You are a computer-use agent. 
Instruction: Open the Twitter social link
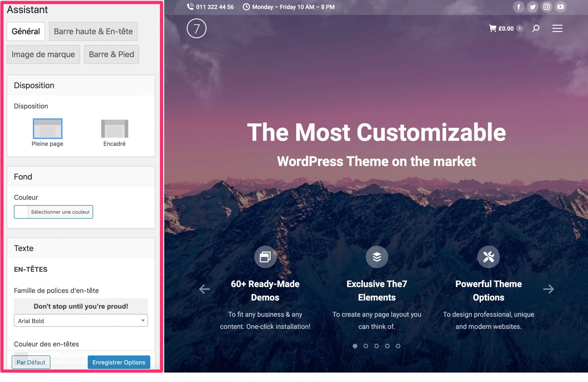coord(533,7)
